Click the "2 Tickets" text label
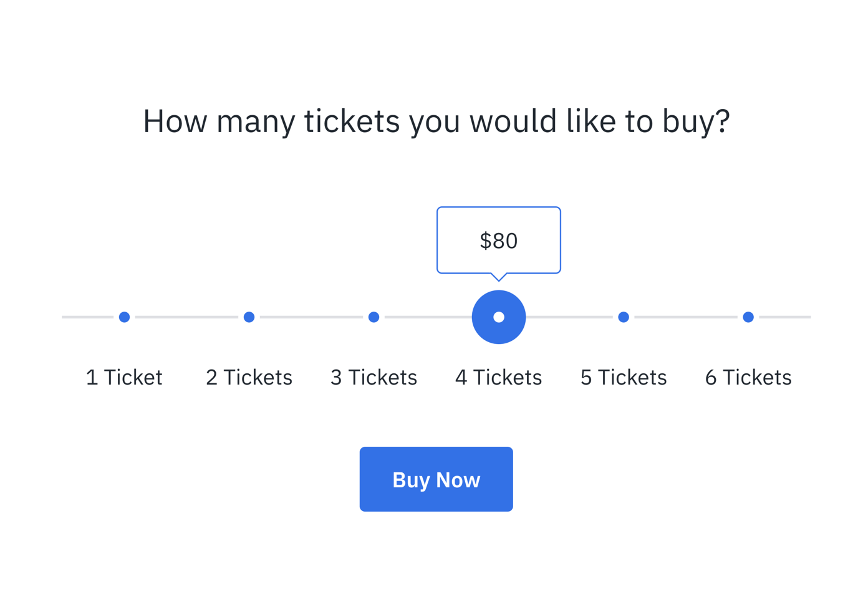The image size is (868, 592). point(249,377)
